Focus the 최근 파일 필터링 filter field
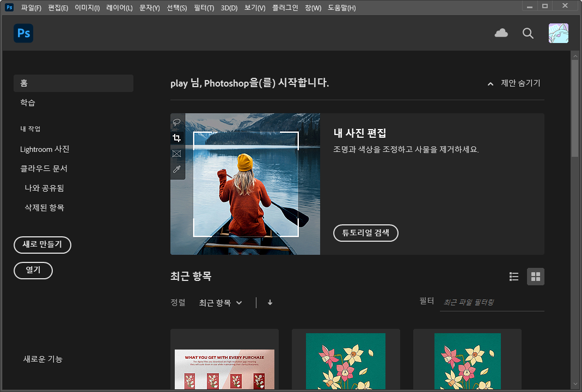 (492, 303)
